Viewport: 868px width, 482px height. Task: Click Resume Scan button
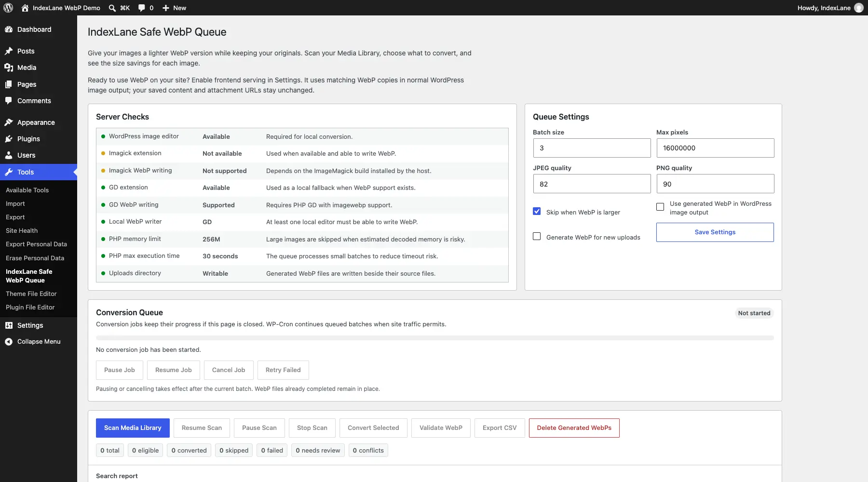pos(202,428)
